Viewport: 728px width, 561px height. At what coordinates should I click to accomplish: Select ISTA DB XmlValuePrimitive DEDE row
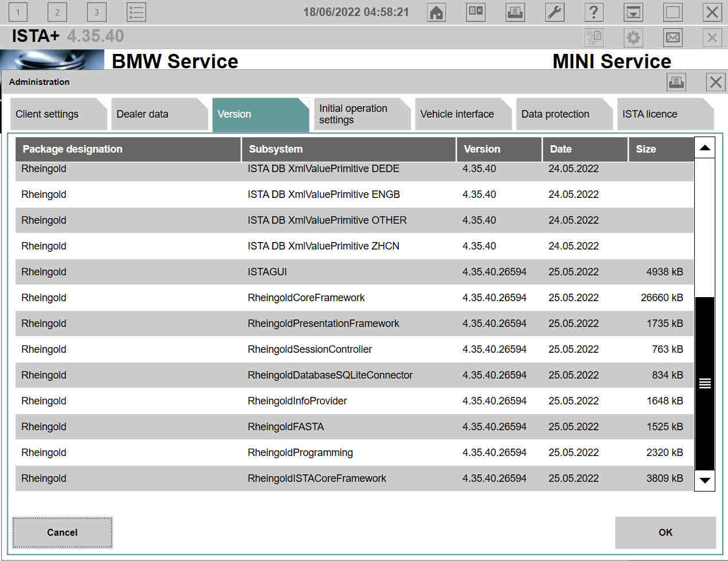354,171
